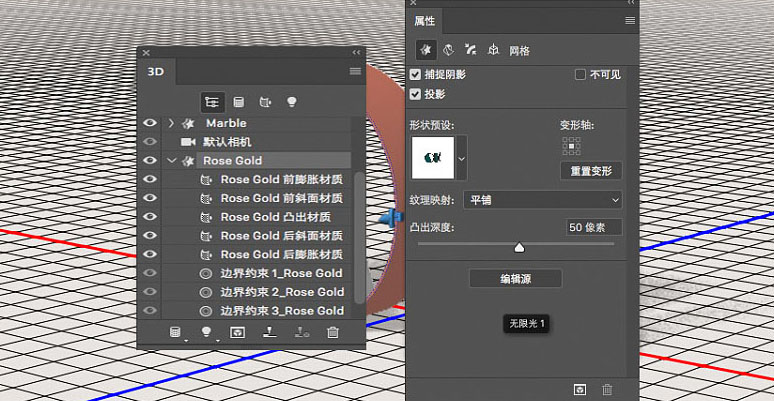The image size is (774, 401).
Task: Click the render icon in Properties panel
Action: pyautogui.click(x=580, y=390)
